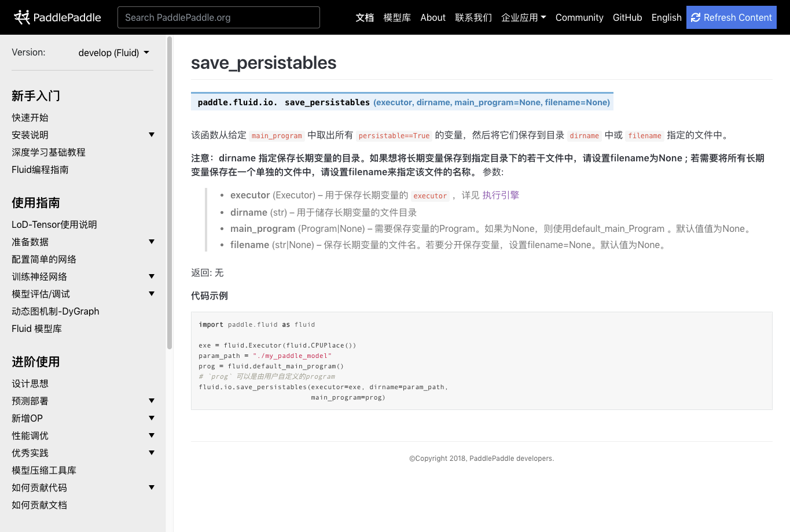Go to the About page
The width and height of the screenshot is (790, 532).
click(x=433, y=17)
